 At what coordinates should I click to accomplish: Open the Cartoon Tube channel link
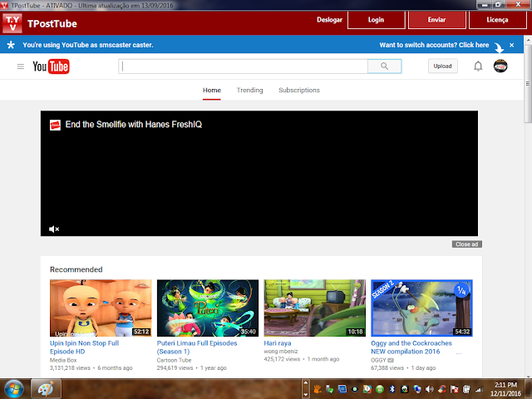(174, 360)
